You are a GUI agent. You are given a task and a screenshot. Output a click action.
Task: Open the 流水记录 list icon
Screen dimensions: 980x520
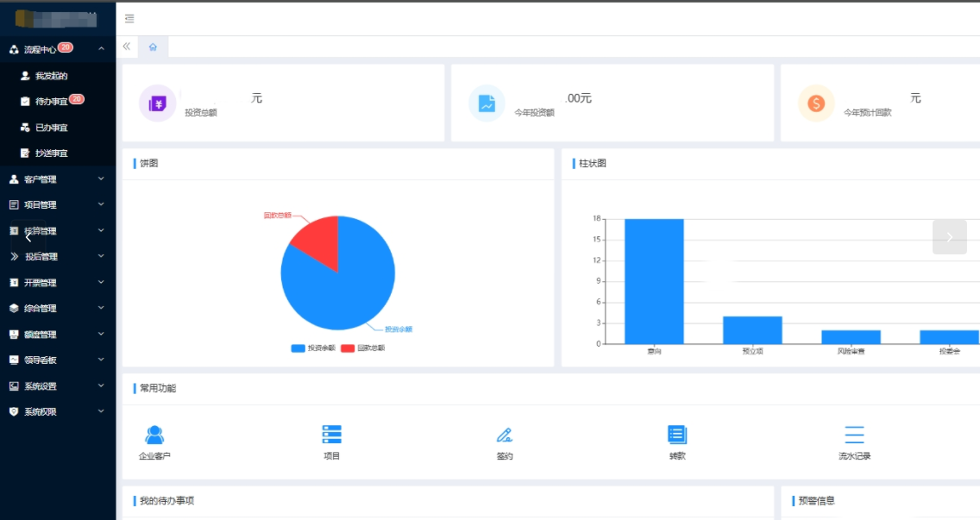(854, 435)
